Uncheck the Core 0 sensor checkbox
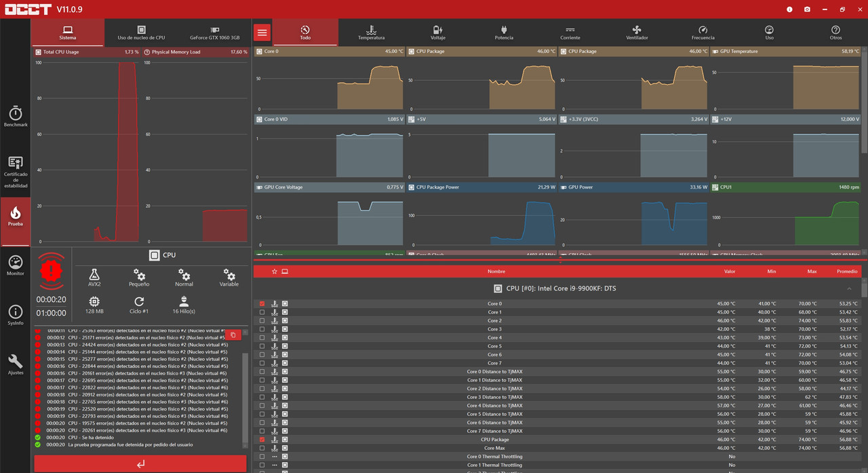Screen dimensions: 868x473 click(262, 303)
